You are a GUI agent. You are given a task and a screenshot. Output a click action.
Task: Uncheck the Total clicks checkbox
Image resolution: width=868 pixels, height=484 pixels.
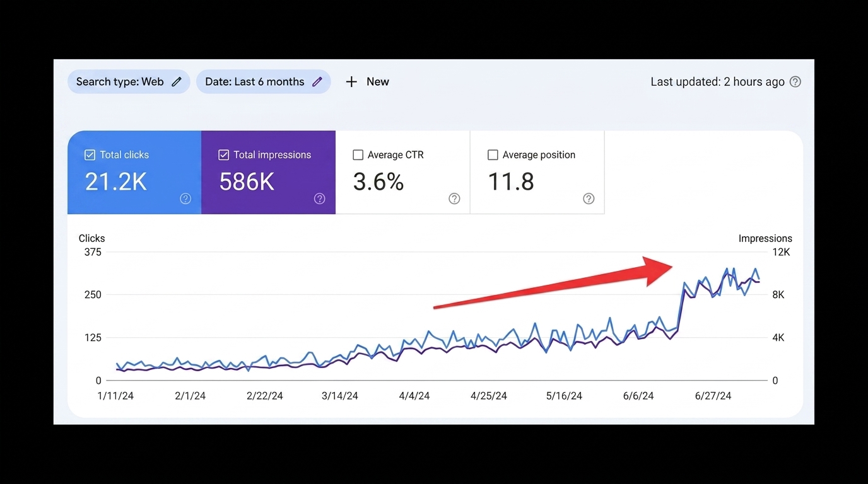(x=90, y=155)
